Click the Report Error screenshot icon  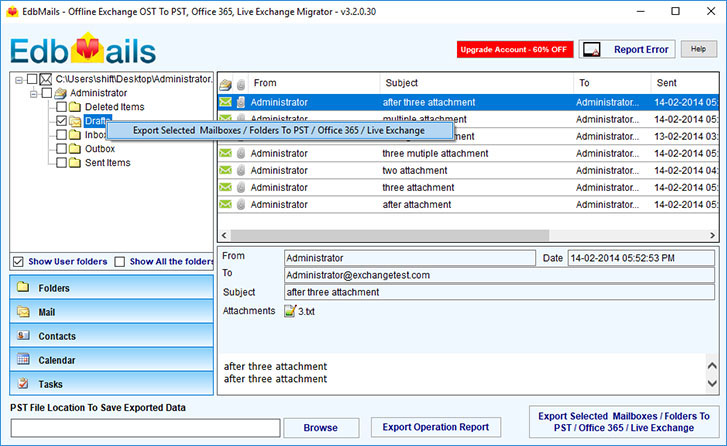point(592,49)
